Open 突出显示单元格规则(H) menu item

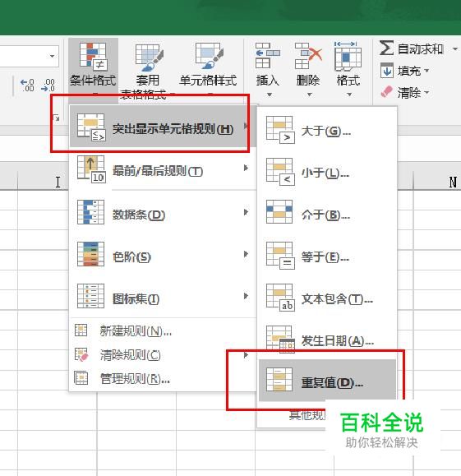coord(163,127)
